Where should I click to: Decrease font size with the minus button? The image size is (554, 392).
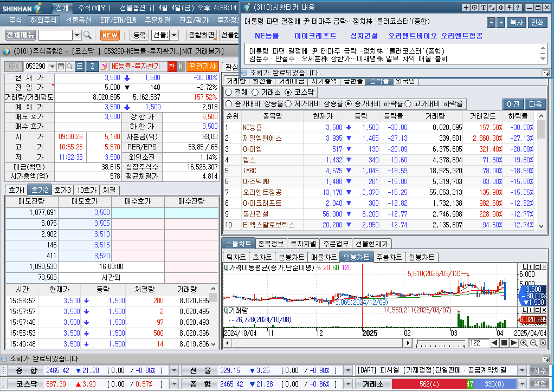(491, 23)
